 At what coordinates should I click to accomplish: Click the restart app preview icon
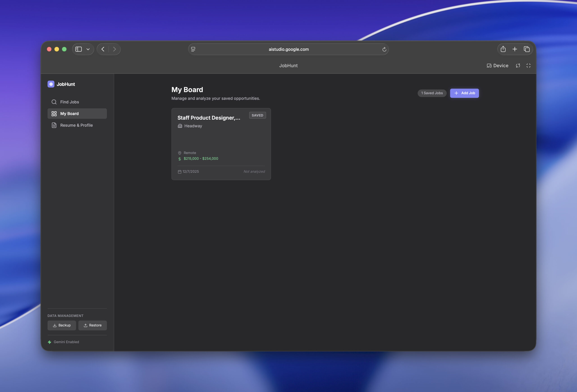(x=518, y=66)
